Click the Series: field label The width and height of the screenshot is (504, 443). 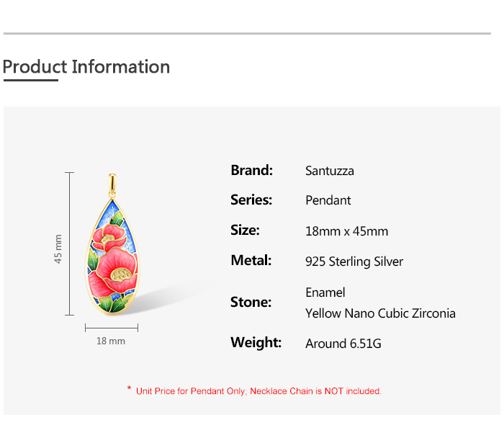(x=251, y=200)
